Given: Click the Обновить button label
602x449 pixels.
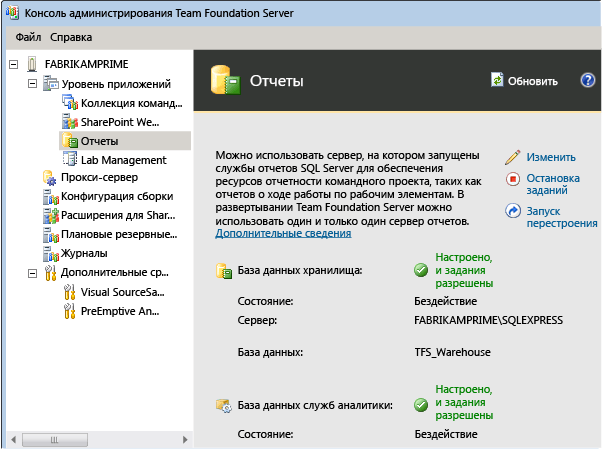Looking at the screenshot, I should click(x=533, y=81).
